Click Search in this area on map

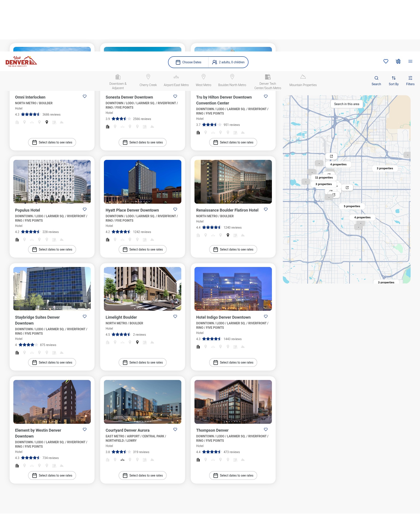[346, 104]
